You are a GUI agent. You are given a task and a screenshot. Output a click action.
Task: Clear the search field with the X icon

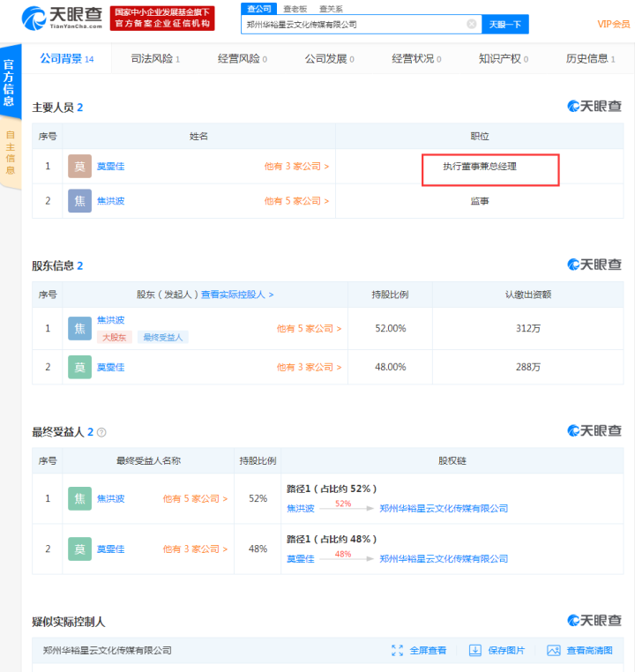tap(471, 24)
